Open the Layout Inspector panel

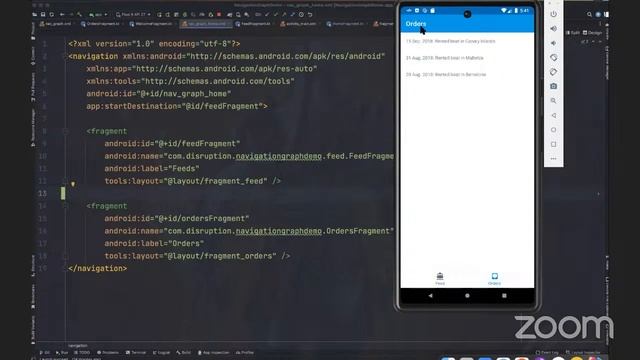tap(583, 353)
